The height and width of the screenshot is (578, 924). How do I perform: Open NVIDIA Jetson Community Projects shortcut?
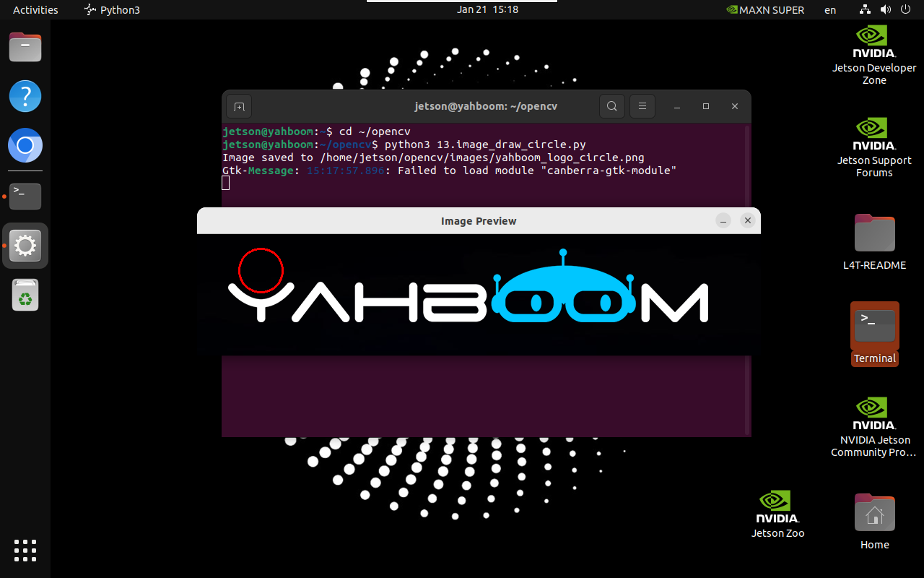(874, 427)
